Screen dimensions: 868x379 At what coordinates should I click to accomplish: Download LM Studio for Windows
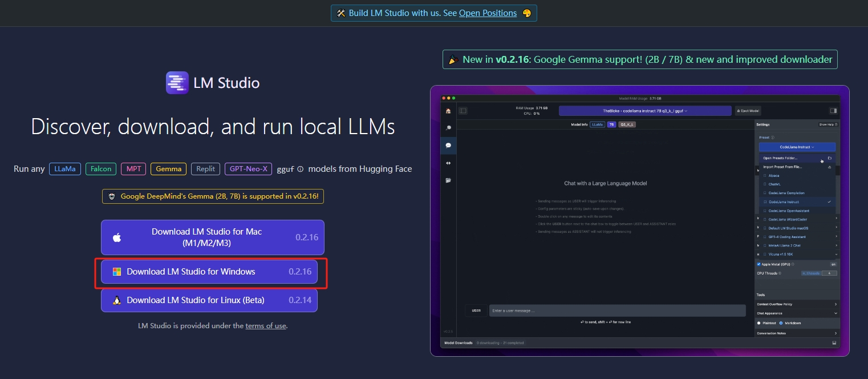pos(209,272)
